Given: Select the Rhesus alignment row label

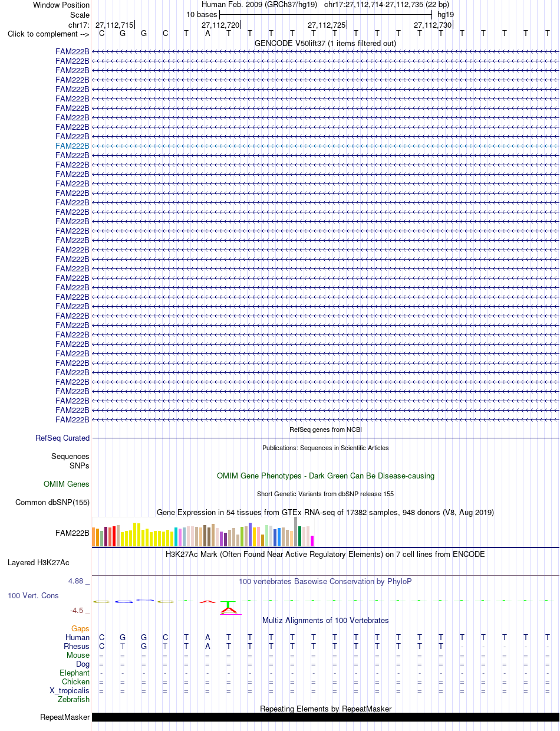Looking at the screenshot, I should (x=77, y=646).
